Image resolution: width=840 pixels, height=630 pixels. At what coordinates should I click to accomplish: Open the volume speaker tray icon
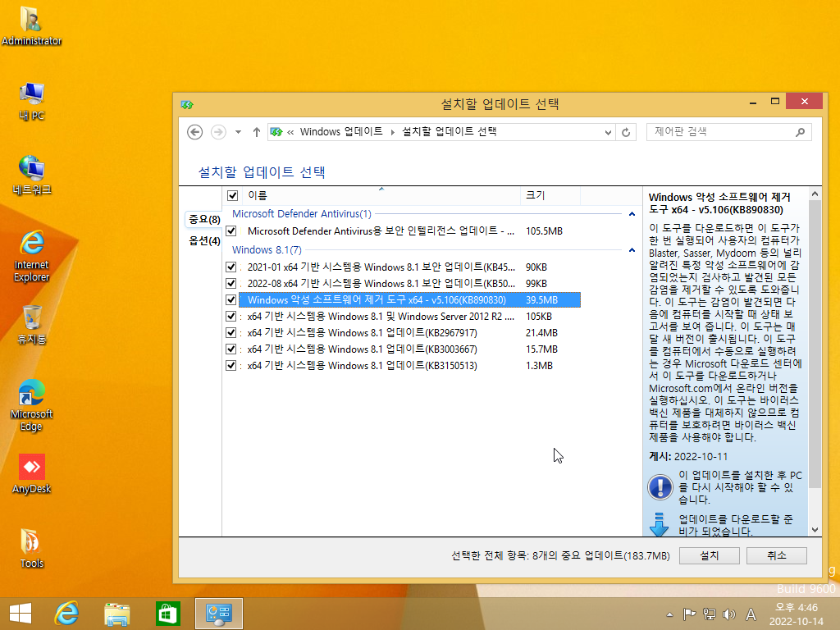tap(729, 614)
